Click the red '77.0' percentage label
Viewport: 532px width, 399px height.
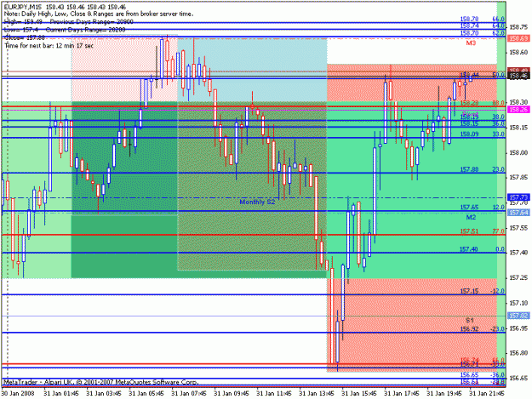point(498,231)
